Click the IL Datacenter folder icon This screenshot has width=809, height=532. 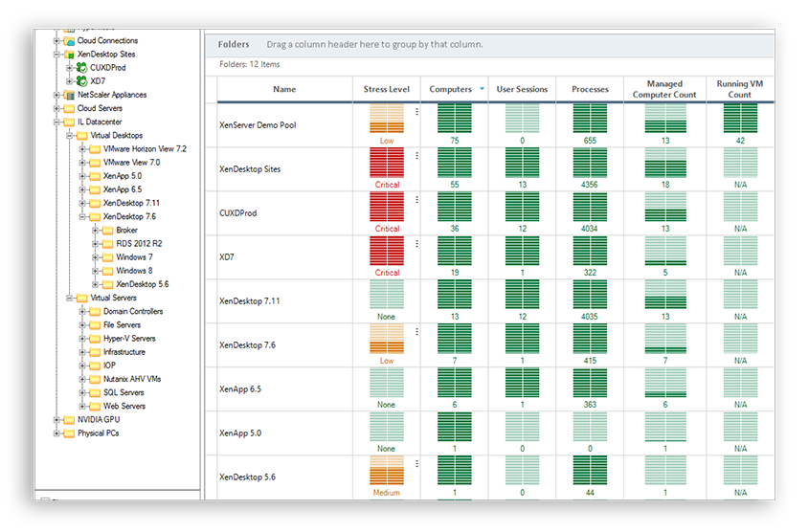point(69,122)
